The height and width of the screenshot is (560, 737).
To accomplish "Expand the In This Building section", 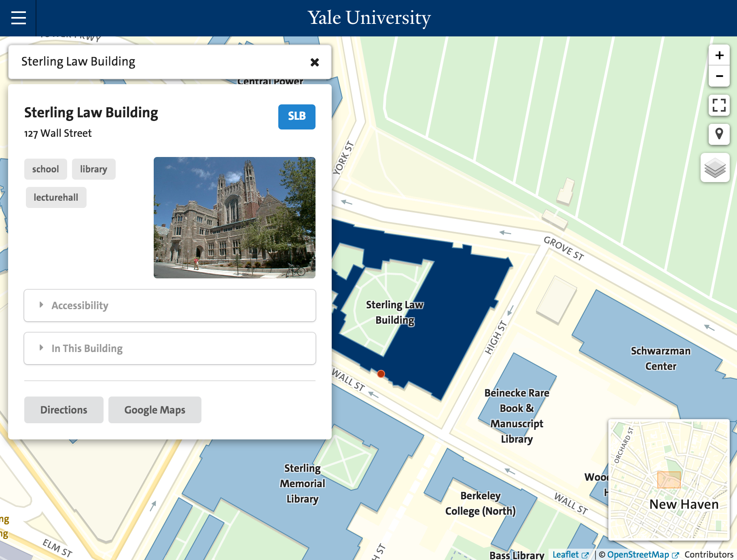I will [170, 348].
